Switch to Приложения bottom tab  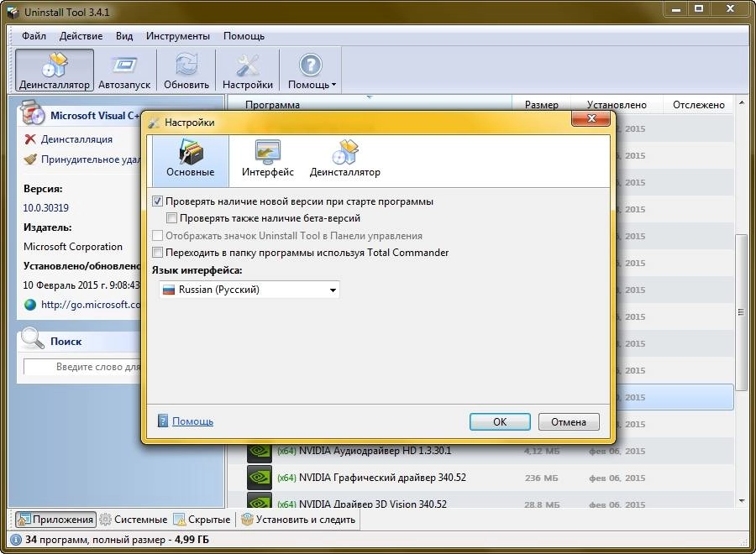(55, 520)
